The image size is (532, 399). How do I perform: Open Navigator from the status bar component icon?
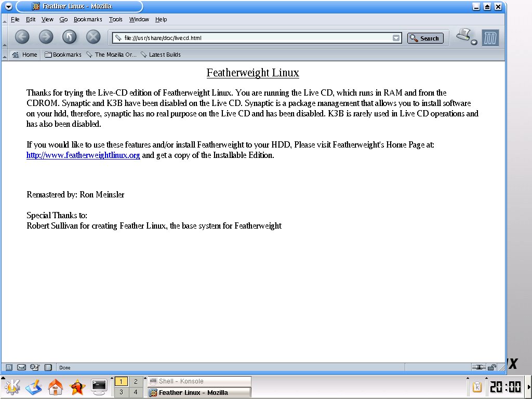9,367
